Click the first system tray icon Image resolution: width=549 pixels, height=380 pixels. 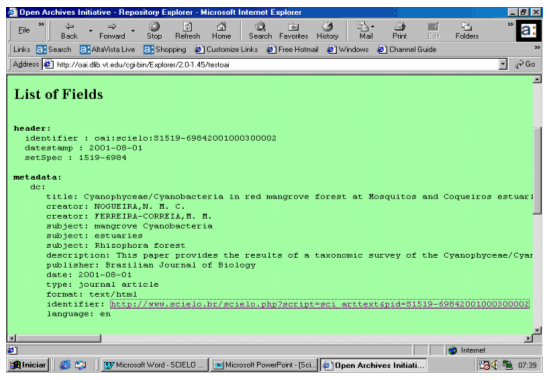pos(484,365)
